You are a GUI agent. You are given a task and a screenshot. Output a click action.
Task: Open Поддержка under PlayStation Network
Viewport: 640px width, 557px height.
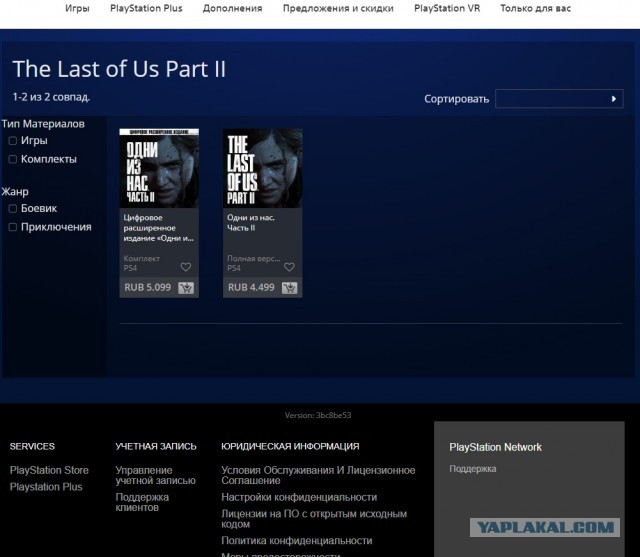click(x=473, y=469)
